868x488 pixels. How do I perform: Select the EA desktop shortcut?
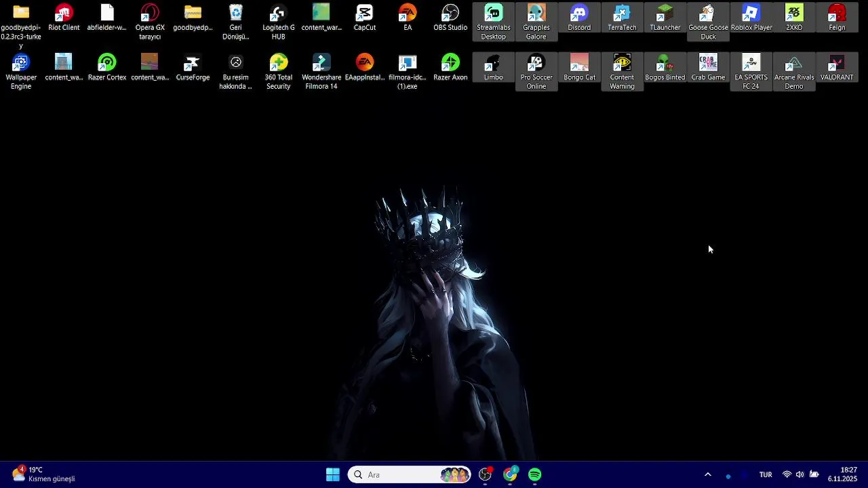(408, 18)
